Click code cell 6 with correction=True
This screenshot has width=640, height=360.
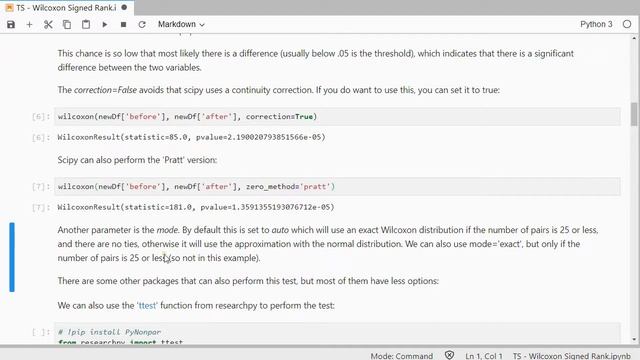click(337, 117)
